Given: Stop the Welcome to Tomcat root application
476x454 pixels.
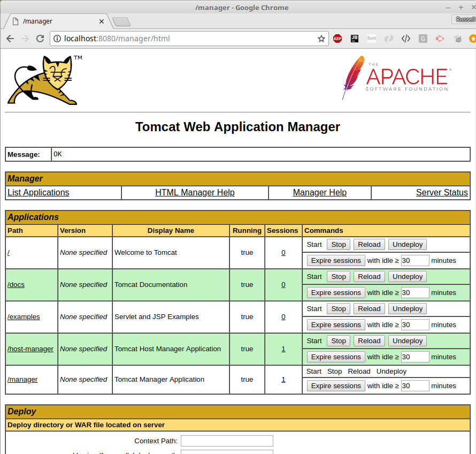Looking at the screenshot, I should (x=339, y=244).
